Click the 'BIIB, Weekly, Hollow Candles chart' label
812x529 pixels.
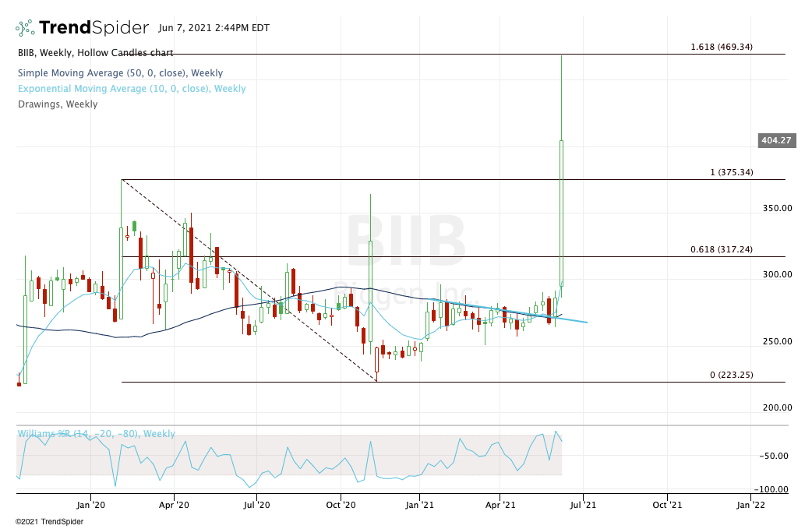[96, 53]
